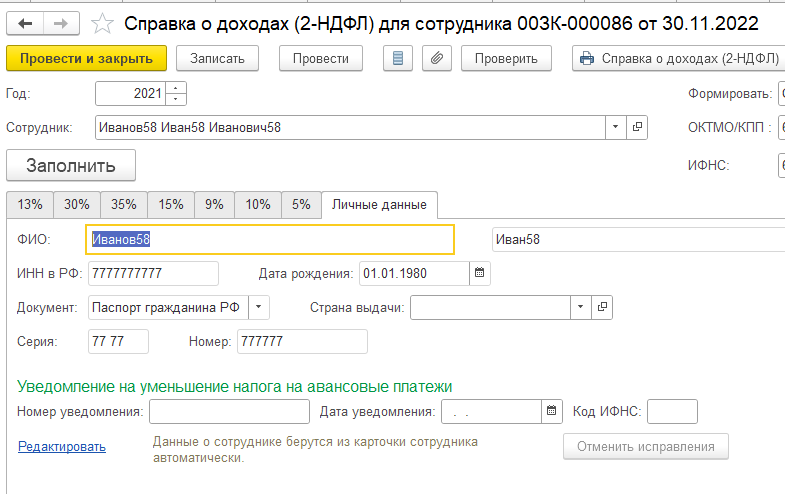785x494 pixels.
Task: Print Справка о доходах (2-НДФЛ)
Action: click(679, 59)
